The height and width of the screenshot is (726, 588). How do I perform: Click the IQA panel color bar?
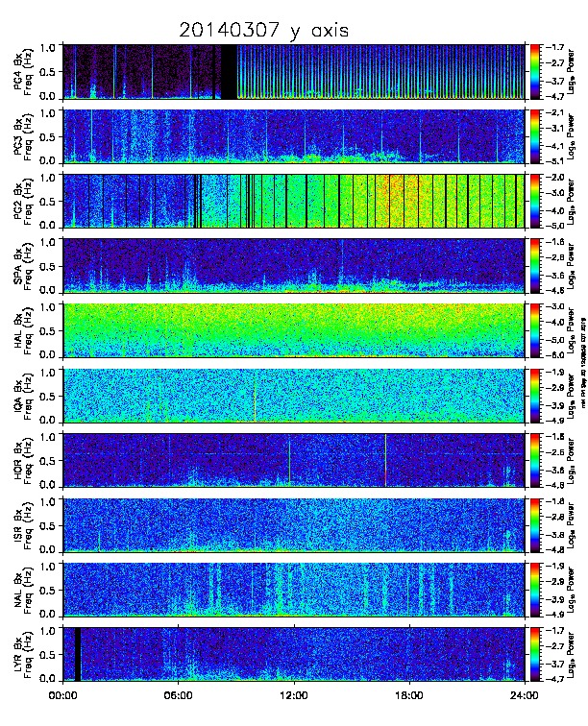[x=535, y=396]
